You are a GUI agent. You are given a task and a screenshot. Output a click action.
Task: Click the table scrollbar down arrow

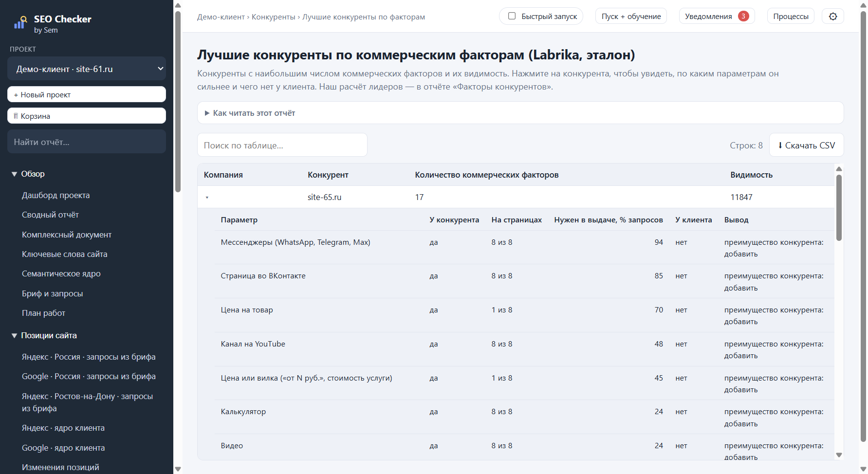coord(839,455)
